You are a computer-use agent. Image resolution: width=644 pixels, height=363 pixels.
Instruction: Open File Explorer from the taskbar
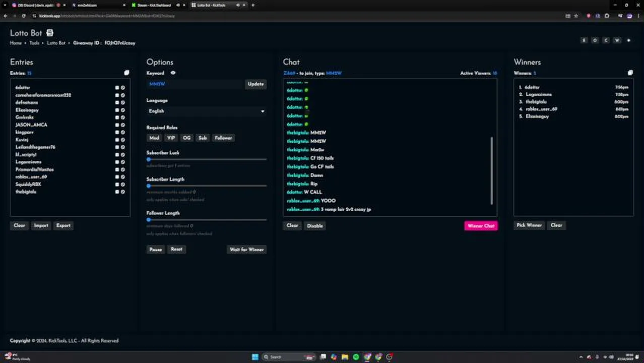345,357
